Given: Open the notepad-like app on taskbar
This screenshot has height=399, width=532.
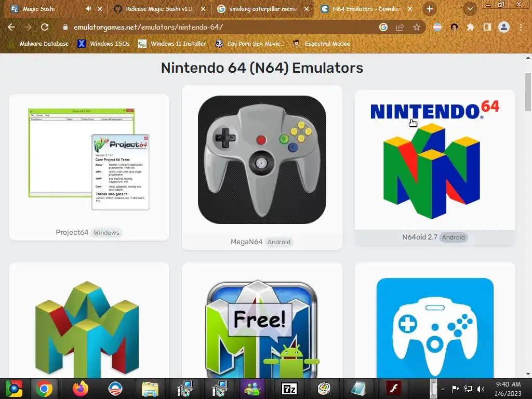Looking at the screenshot, I should [x=358, y=389].
